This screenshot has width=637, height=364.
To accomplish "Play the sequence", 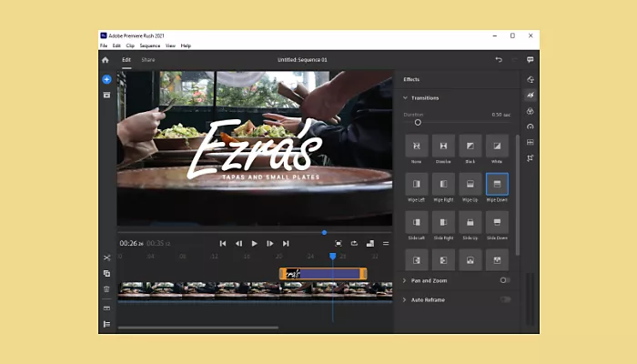I will coord(254,243).
